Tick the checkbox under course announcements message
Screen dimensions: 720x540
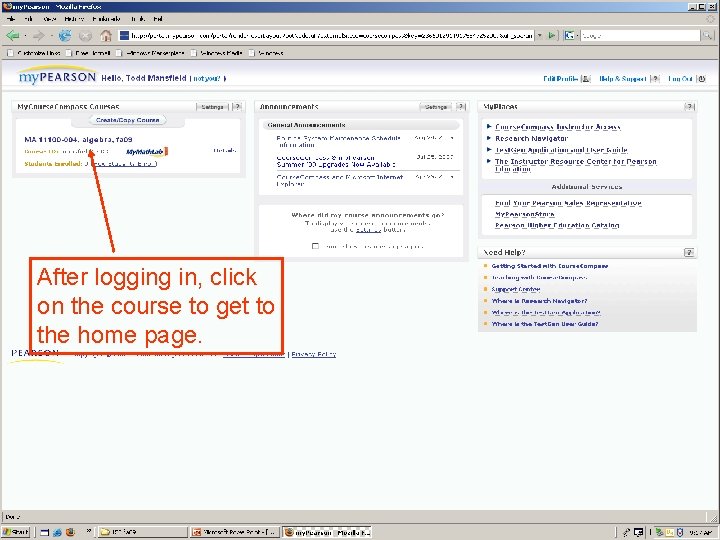coord(315,246)
